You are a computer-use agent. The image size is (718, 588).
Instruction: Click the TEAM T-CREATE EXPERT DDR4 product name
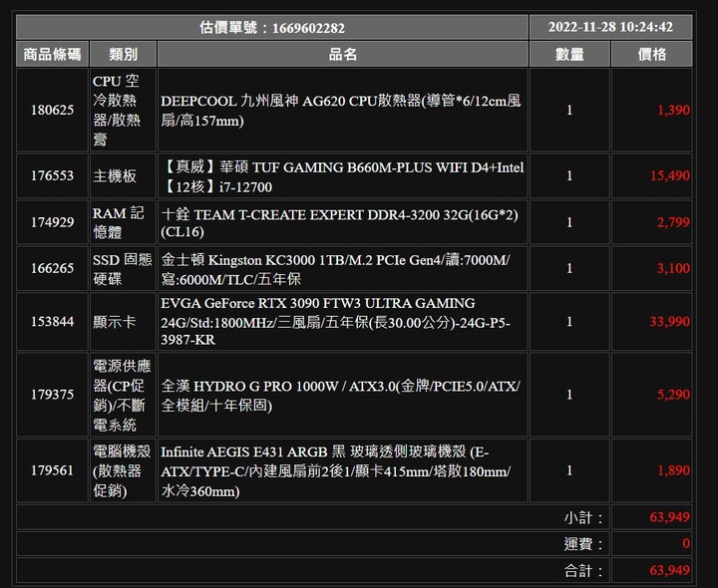(339, 223)
